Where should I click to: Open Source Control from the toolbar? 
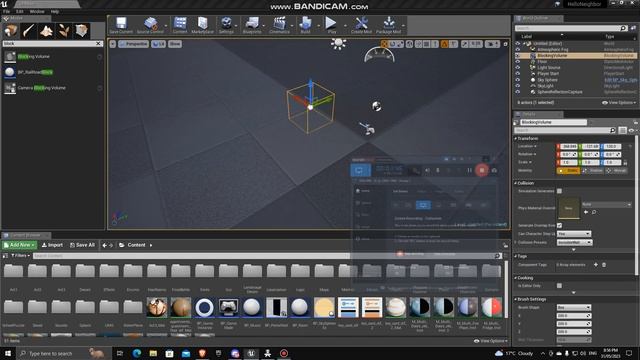pos(150,25)
